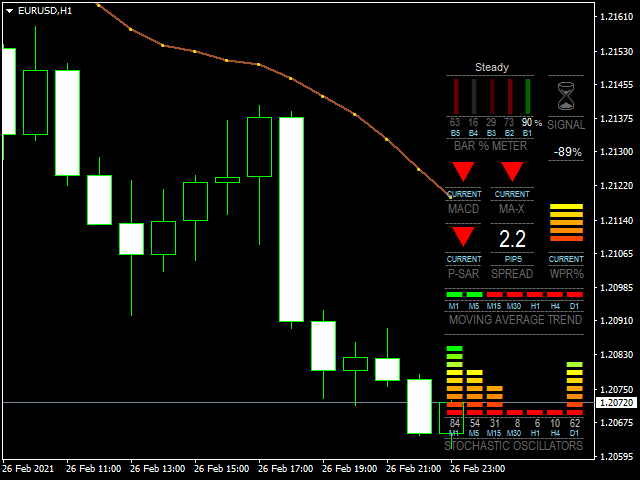Screen dimensions: 640x480
Task: Click the D1 stochastic oscillator bar stack
Action: (x=574, y=388)
